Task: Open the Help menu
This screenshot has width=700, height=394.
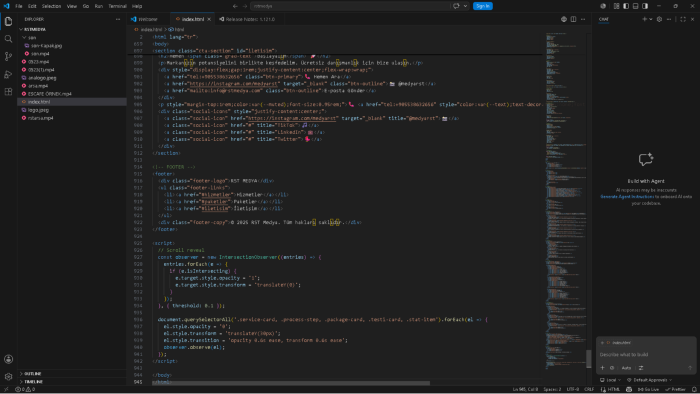Action: coord(137,6)
